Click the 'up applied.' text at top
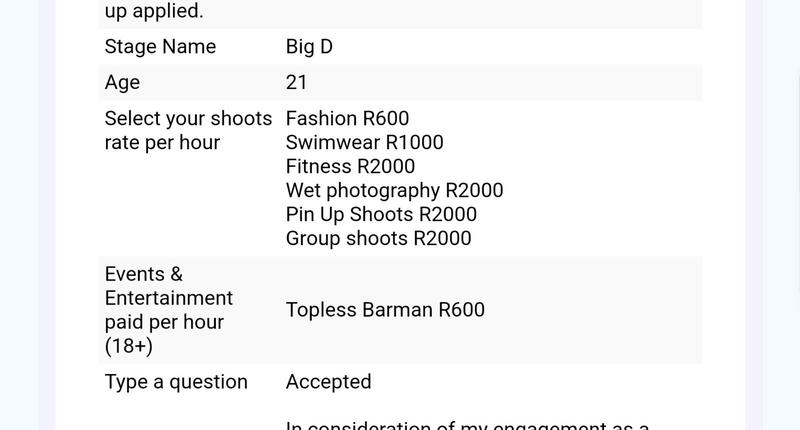 click(x=154, y=11)
